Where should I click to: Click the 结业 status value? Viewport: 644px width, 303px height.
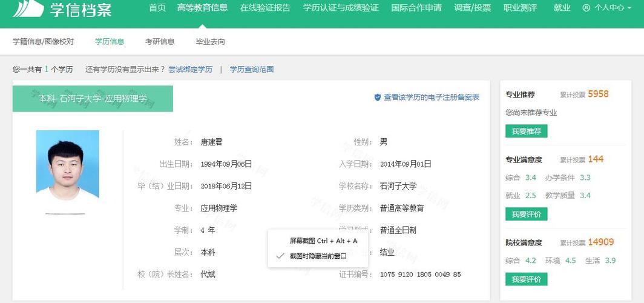(x=387, y=253)
